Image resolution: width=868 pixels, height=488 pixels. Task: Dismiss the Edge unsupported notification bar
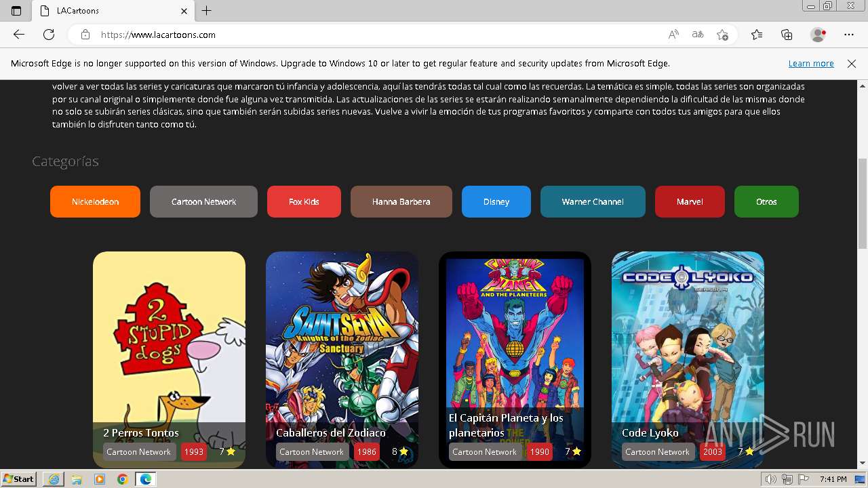852,64
